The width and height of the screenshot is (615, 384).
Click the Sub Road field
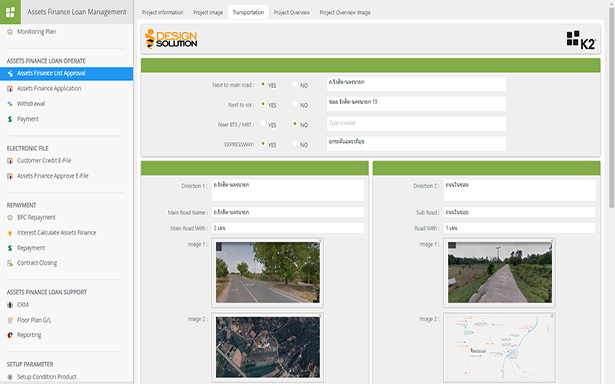click(x=520, y=212)
